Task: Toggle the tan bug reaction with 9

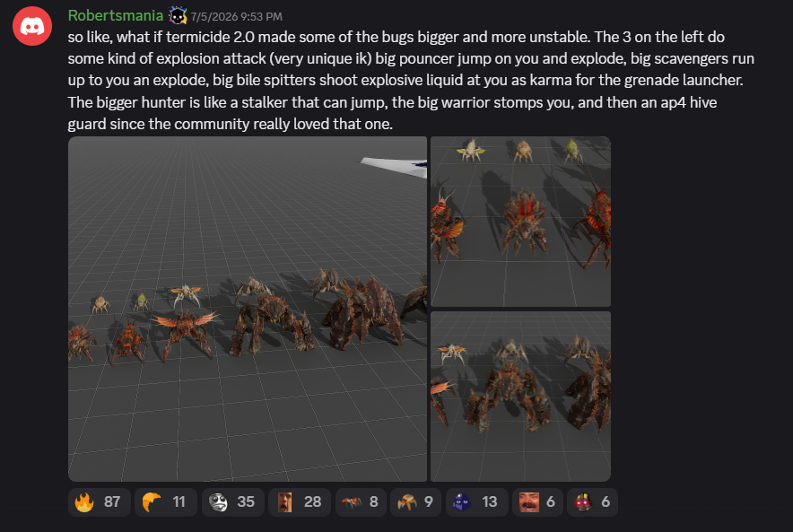Action: (415, 502)
